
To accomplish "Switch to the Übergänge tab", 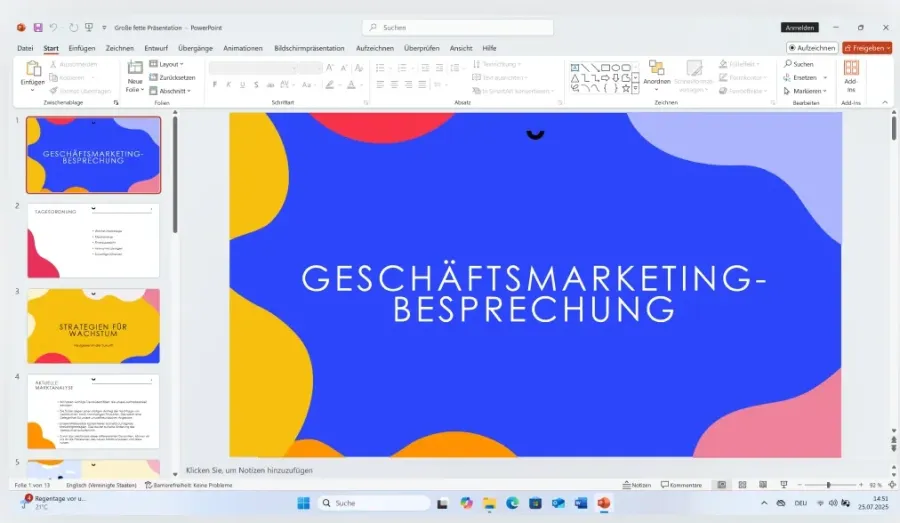I will (x=195, y=48).
